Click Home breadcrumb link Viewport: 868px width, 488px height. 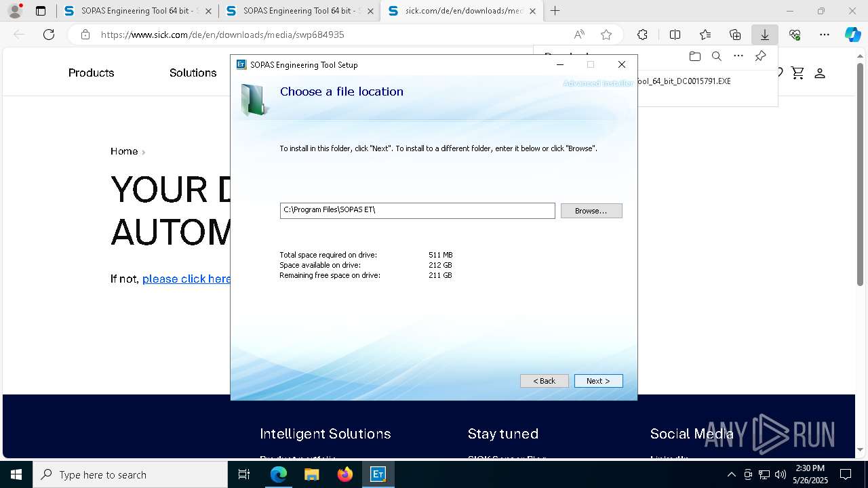(124, 151)
